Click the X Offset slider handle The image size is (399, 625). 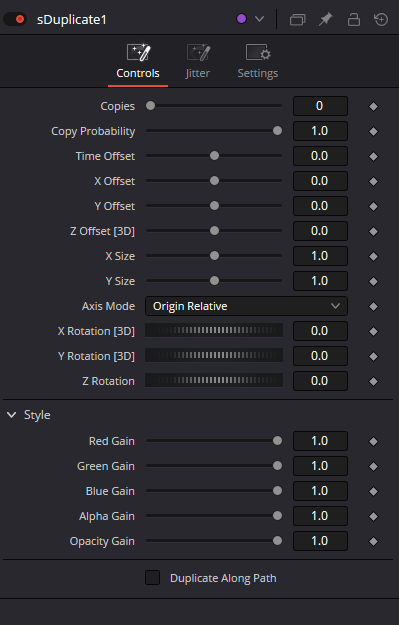tap(214, 181)
